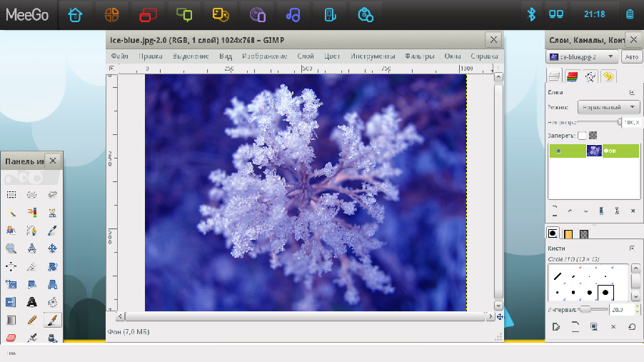Activate the Zoom magnifier tool
Viewport: 644px width, 362px height.
(x=11, y=248)
